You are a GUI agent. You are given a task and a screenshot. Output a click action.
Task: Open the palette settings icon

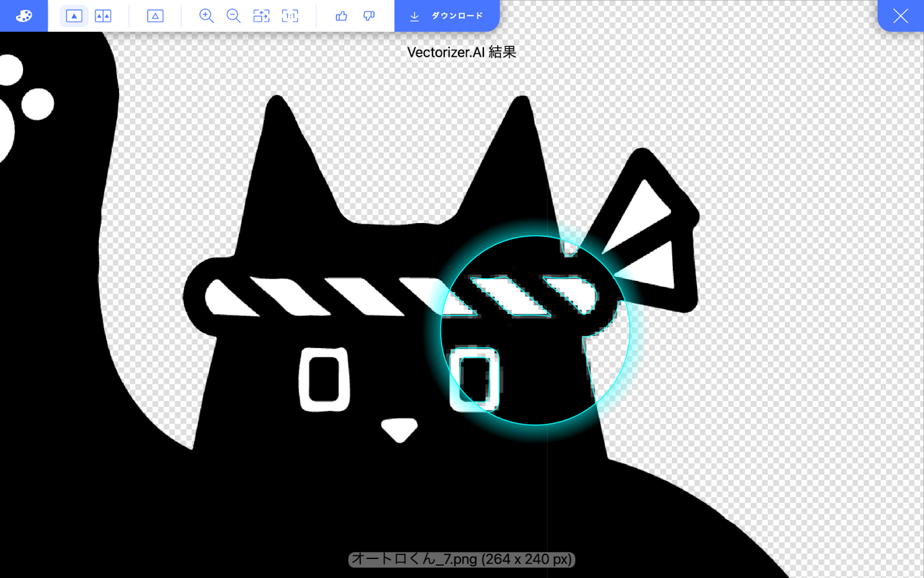coord(24,16)
